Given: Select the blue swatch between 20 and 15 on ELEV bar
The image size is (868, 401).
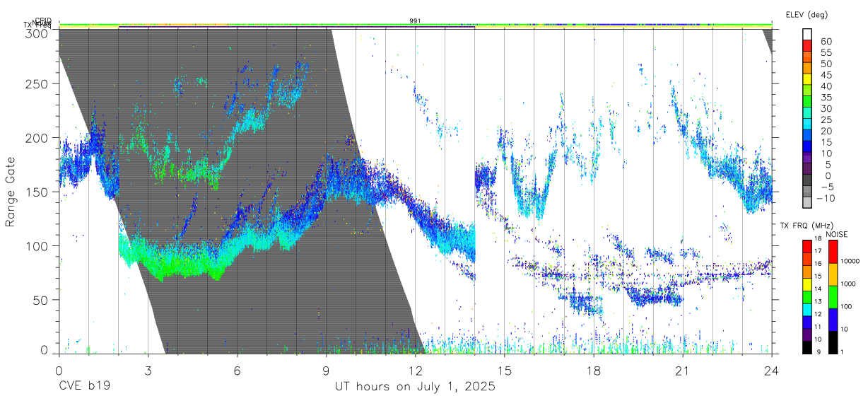Looking at the screenshot, I should pyautogui.click(x=807, y=136).
